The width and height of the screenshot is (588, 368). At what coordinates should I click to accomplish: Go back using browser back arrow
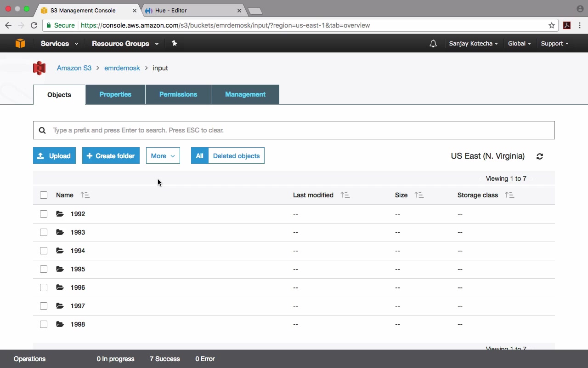[x=8, y=25]
